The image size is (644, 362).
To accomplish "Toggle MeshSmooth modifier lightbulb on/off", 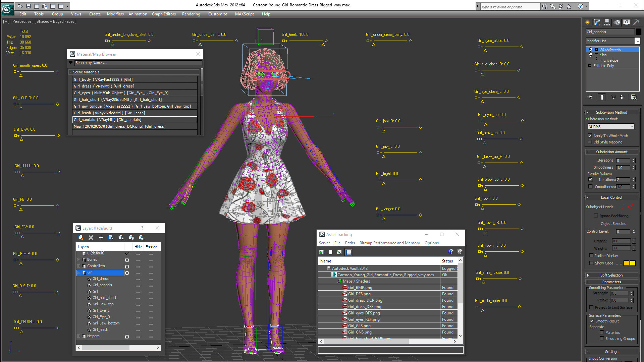I will tap(591, 50).
